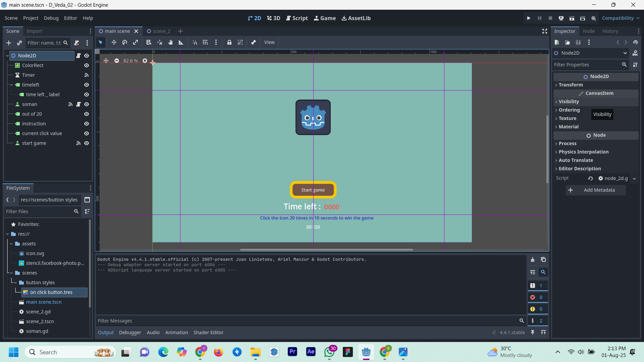
Task: Switch to the scene_2 tab
Action: tap(159, 31)
